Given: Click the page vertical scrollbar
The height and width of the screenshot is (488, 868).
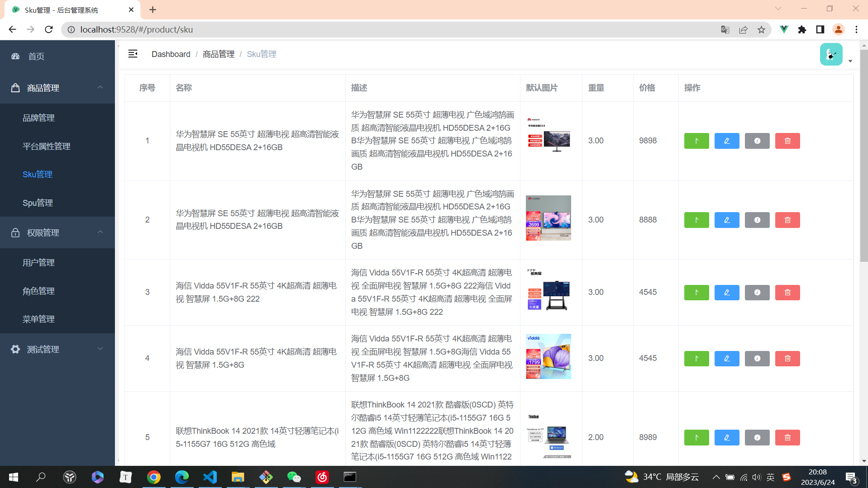Looking at the screenshot, I should (x=864, y=156).
